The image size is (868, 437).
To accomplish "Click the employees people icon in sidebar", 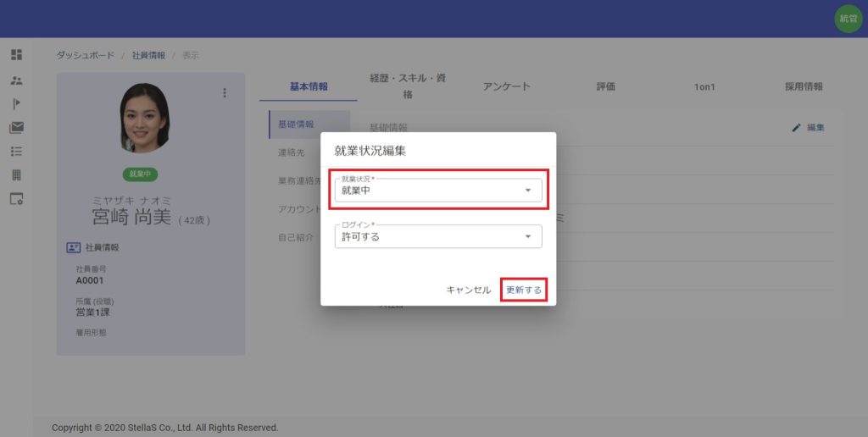I will pyautogui.click(x=16, y=80).
